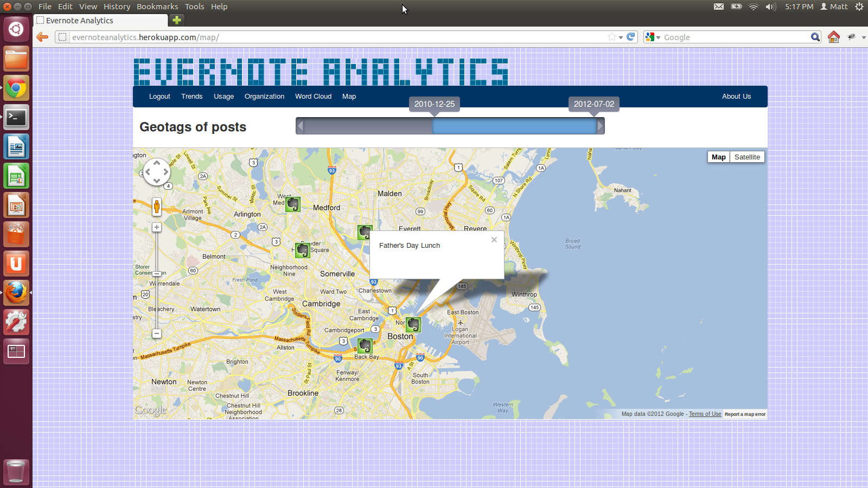
Task: Expand the toolbar overflow dropdown arrow
Action: click(864, 37)
